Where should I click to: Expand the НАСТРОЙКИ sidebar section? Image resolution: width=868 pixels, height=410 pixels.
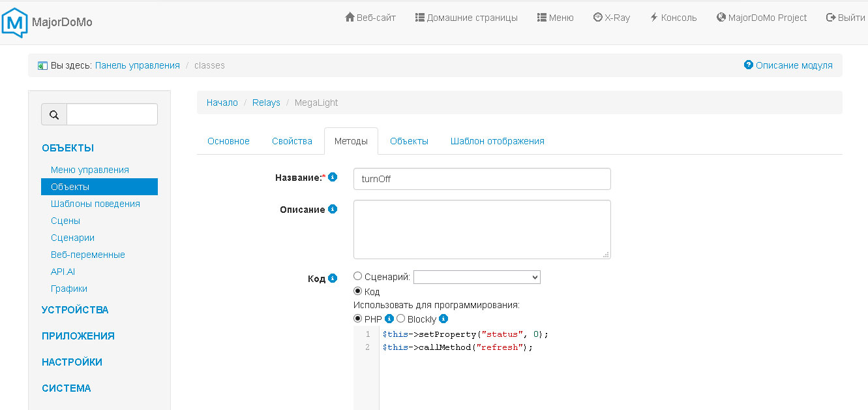(x=72, y=362)
